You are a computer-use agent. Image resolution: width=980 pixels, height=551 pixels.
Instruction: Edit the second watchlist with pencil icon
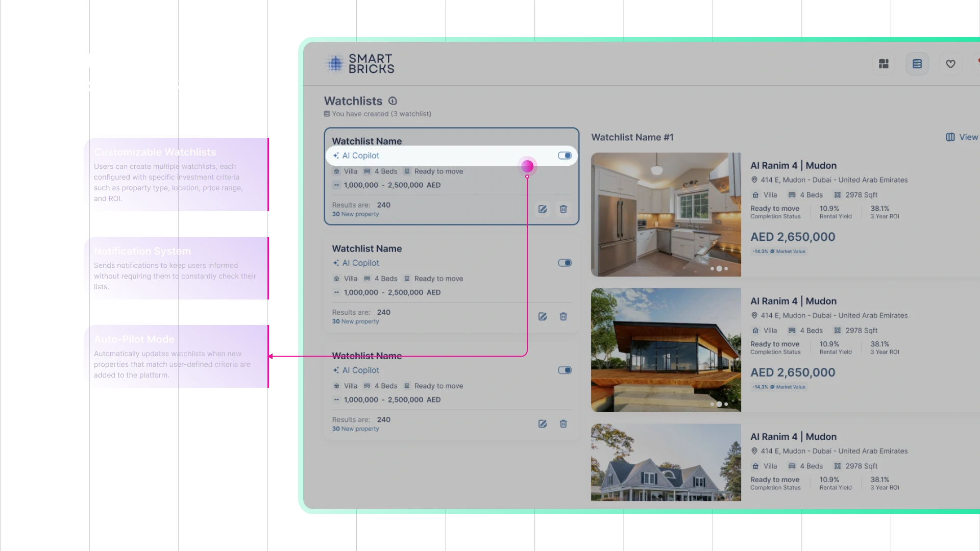pos(543,316)
